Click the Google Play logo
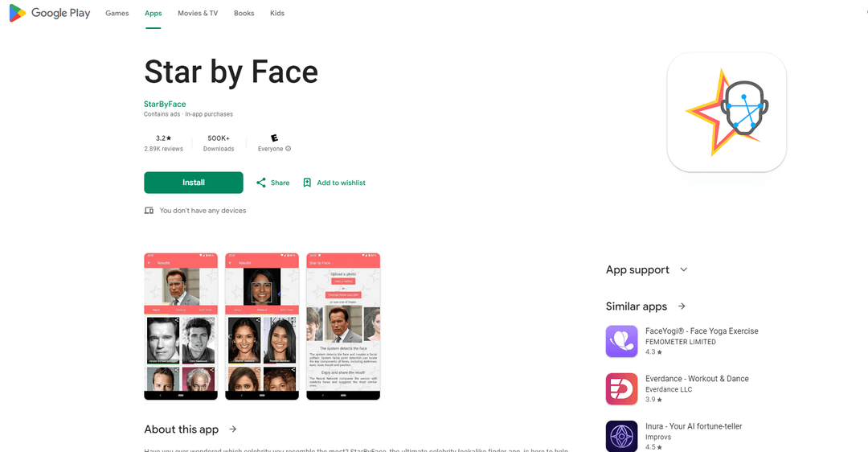The height and width of the screenshot is (452, 868). pos(50,13)
